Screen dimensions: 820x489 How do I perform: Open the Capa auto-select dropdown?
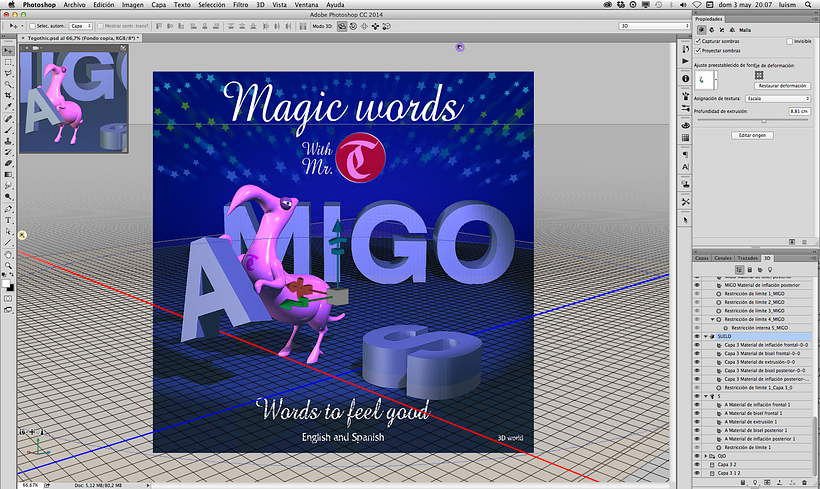pos(82,26)
